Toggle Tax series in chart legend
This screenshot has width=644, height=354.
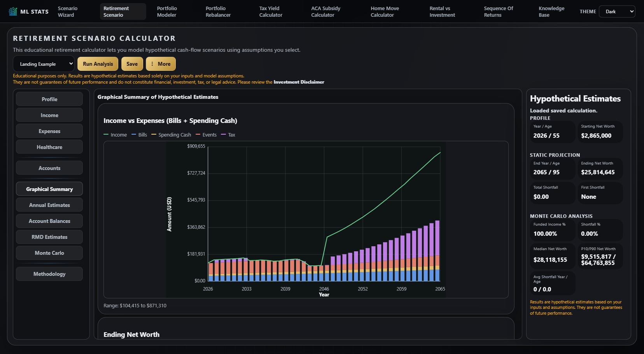tap(228, 135)
